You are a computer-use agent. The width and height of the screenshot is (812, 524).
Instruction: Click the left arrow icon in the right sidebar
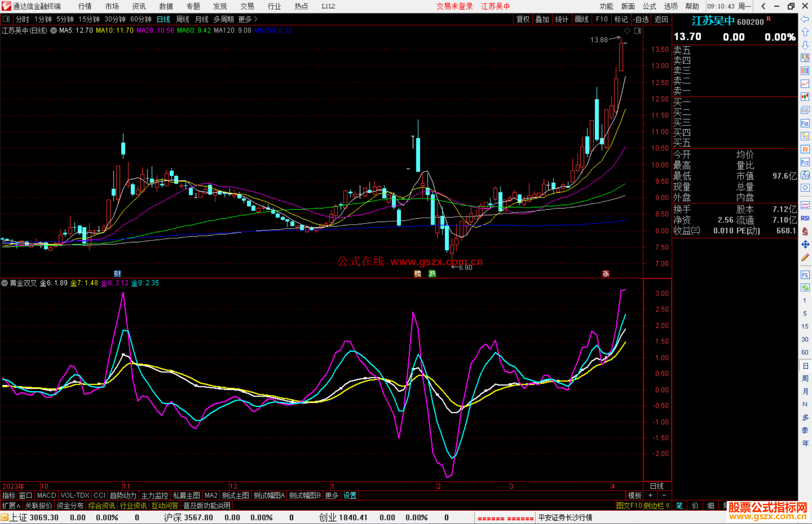[804, 19]
